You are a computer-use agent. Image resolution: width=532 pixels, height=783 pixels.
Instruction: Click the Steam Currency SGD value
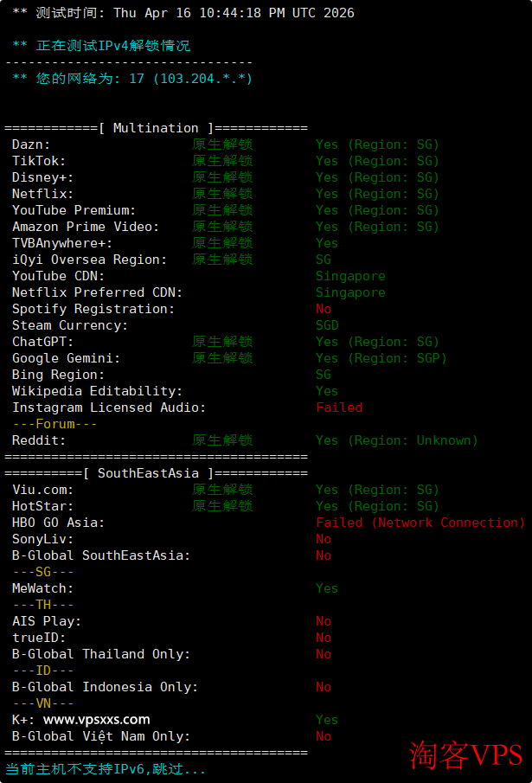click(x=327, y=325)
